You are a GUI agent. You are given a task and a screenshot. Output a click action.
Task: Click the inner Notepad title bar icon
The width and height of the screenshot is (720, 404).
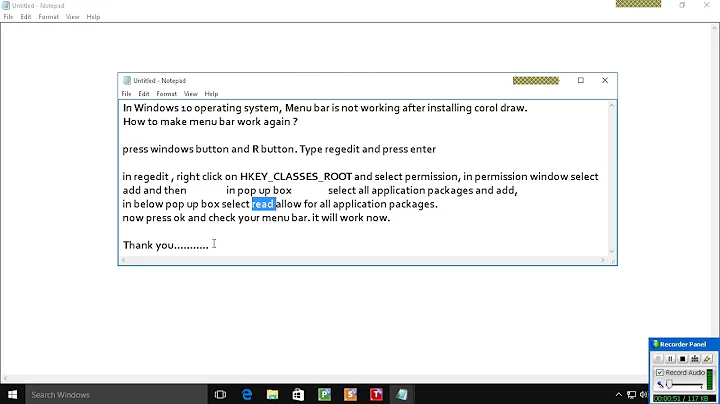click(x=127, y=80)
